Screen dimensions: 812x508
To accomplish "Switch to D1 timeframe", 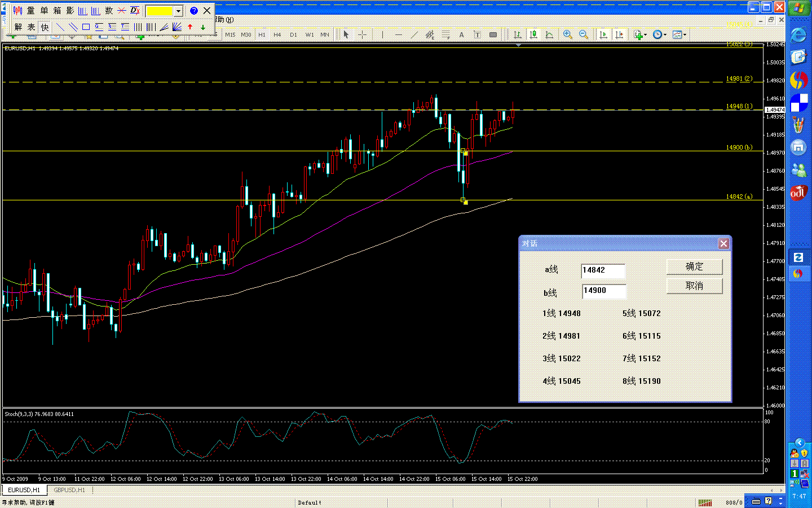I will tap(293, 34).
